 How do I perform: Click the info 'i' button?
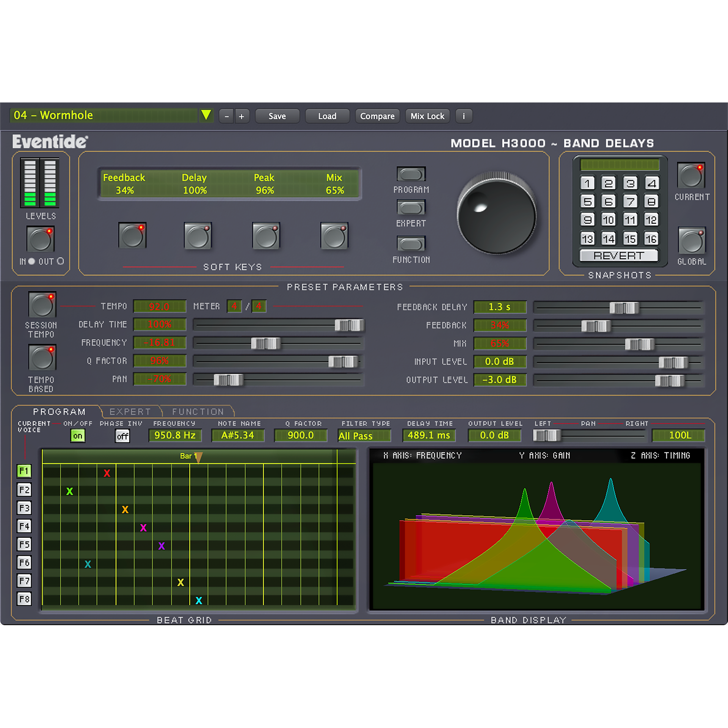[x=464, y=116]
